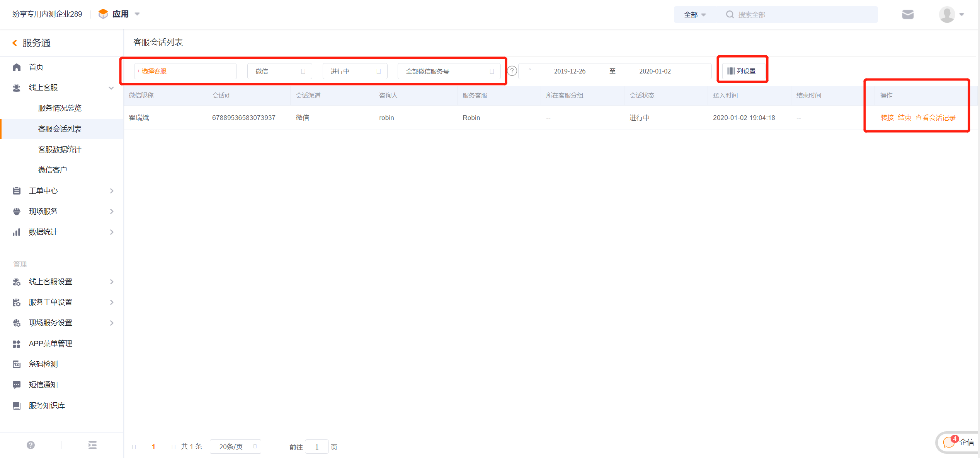980x458 pixels.
Task: Click the next page arrow
Action: pyautogui.click(x=173, y=447)
